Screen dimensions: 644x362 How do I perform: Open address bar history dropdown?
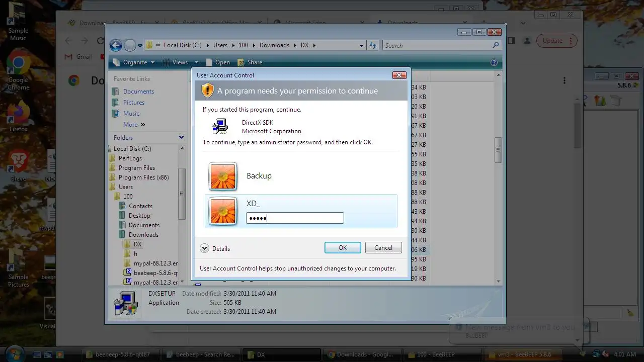(x=361, y=45)
